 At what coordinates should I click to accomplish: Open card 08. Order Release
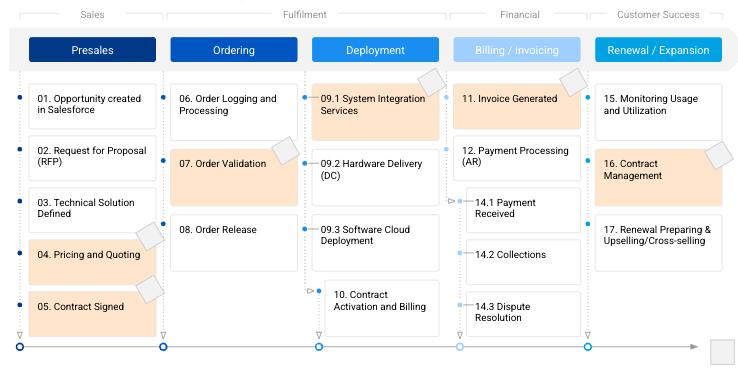[234, 243]
